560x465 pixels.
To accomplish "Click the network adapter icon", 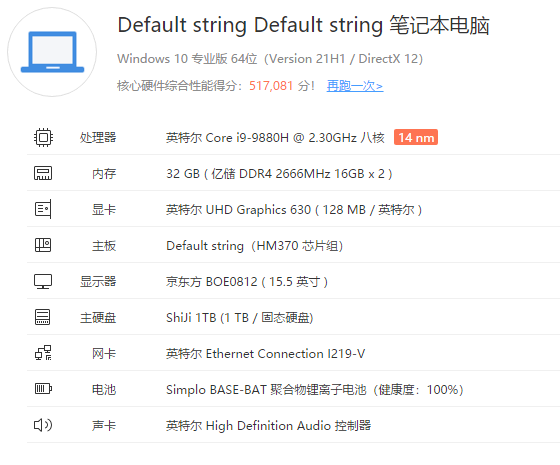I will [x=43, y=353].
